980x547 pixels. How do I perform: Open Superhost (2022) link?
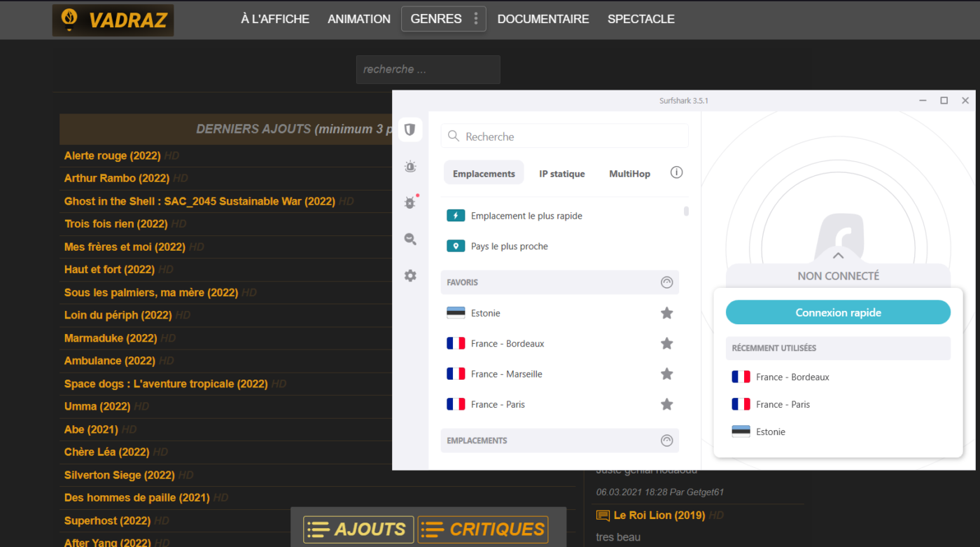click(x=107, y=520)
